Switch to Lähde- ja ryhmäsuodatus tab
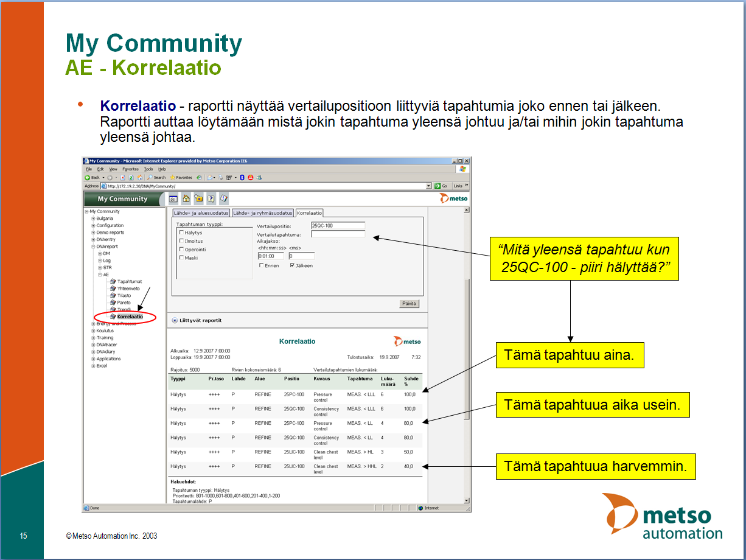This screenshot has height=560, width=746. click(x=263, y=213)
